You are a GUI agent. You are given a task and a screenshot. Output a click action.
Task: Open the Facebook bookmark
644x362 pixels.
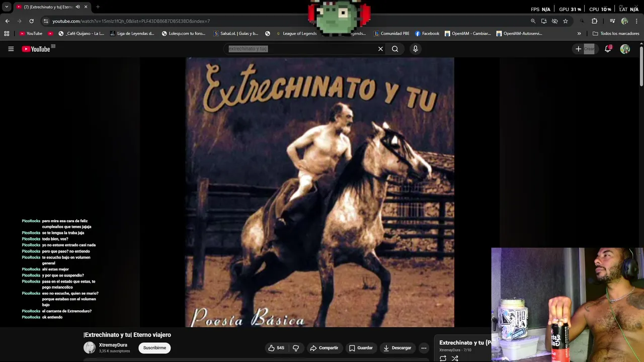tap(427, 34)
